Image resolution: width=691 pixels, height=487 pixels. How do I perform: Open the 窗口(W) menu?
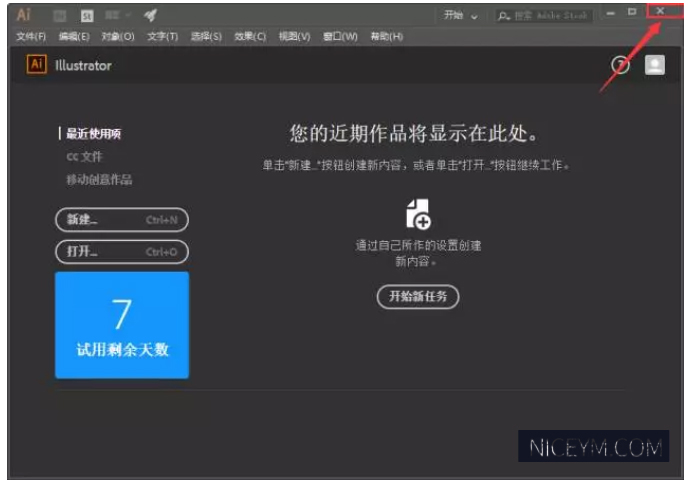point(340,37)
